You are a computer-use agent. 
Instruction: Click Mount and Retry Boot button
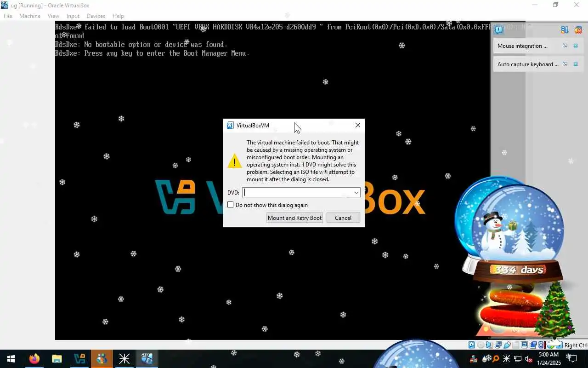pos(295,218)
